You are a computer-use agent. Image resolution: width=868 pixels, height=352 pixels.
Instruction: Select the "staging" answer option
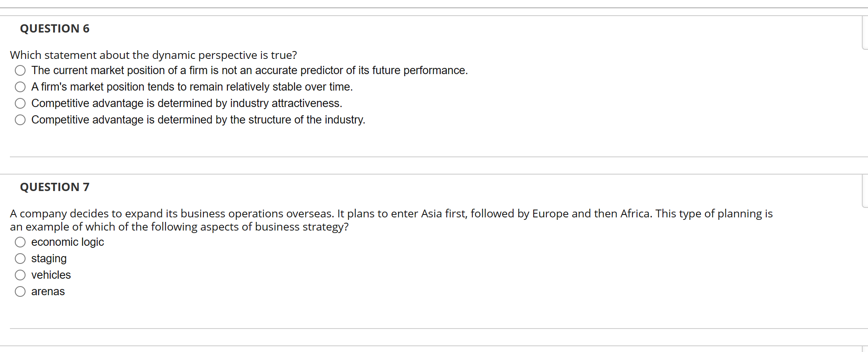click(x=20, y=259)
